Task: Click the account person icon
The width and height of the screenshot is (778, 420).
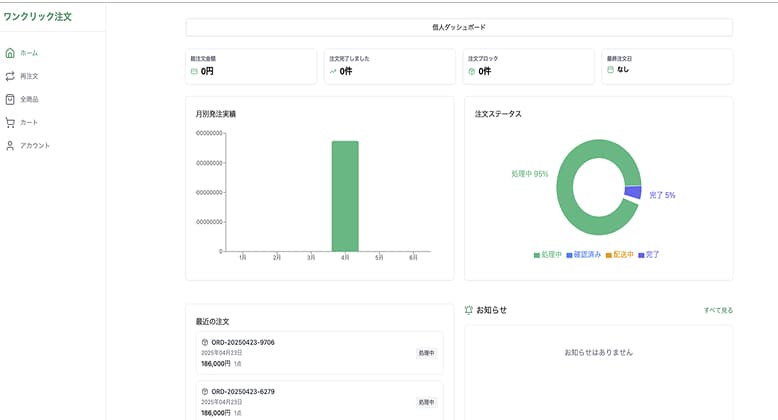Action: (10, 146)
